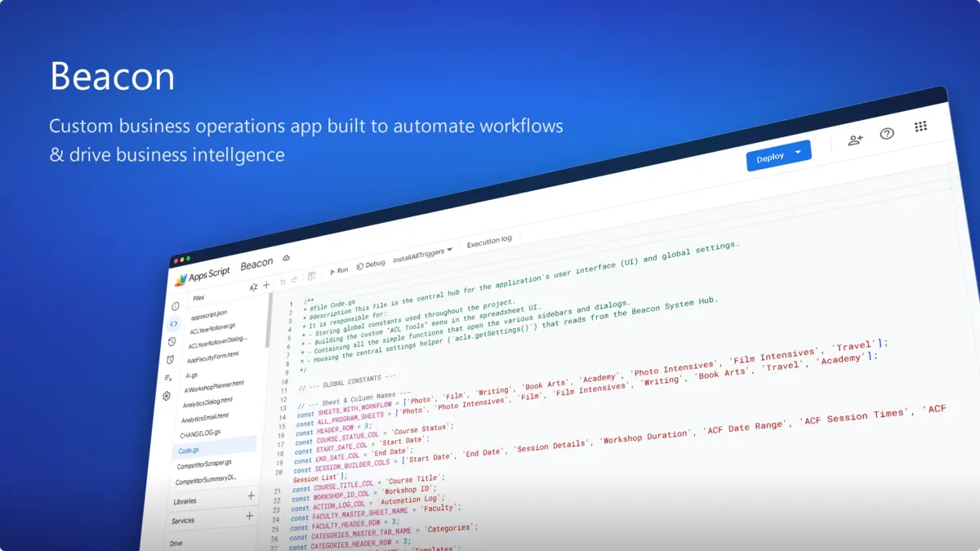Sort files alphabetically with AZ icon
The image size is (980, 551).
point(253,287)
